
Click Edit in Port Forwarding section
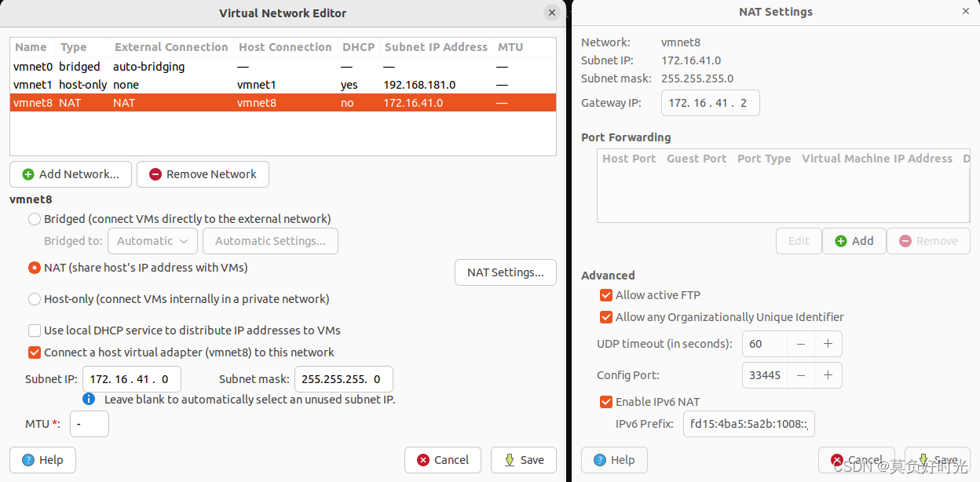tap(799, 241)
